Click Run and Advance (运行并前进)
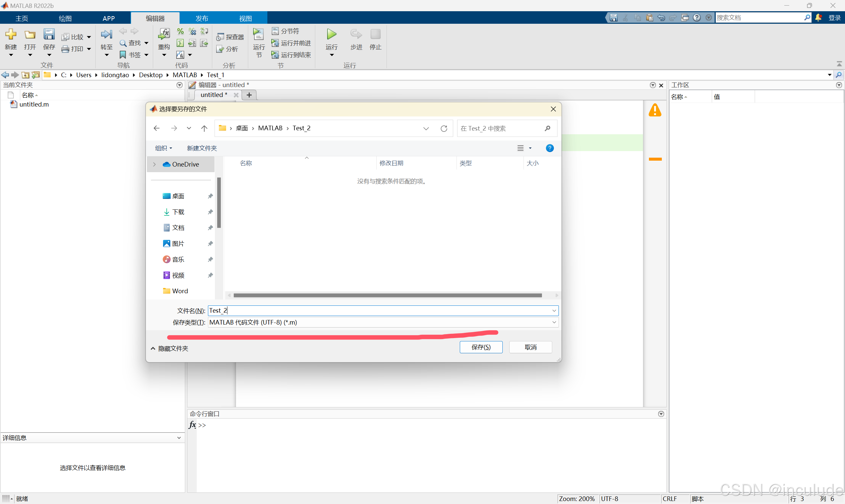Viewport: 845px width, 504px height. click(291, 43)
